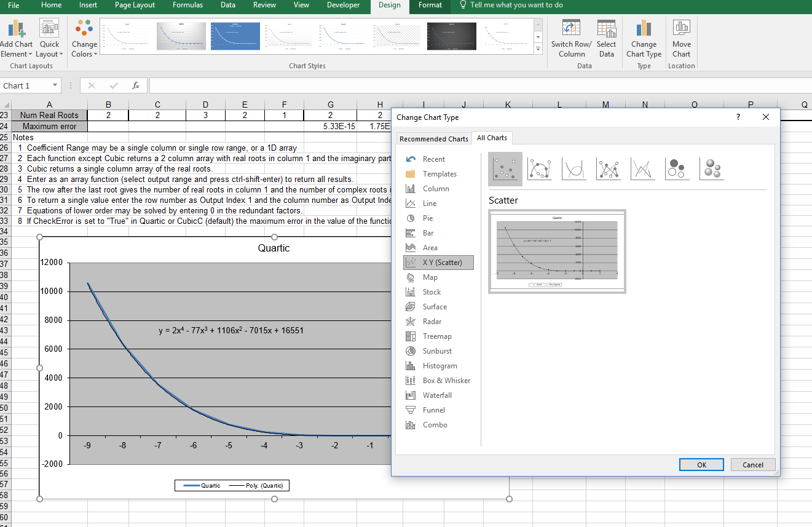The width and height of the screenshot is (812, 527).
Task: Select Scatter with Straight Lines subtype
Action: click(642, 168)
